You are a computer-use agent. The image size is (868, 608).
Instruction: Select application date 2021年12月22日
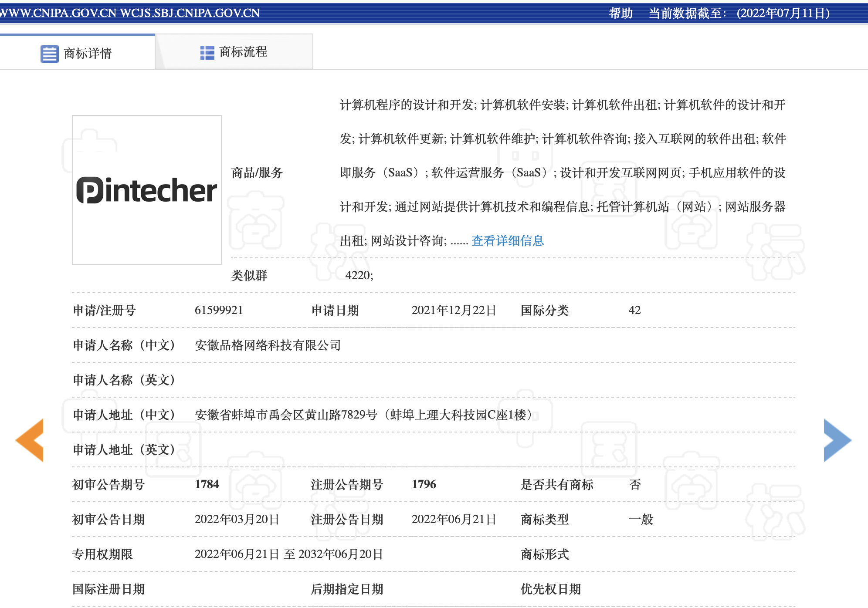point(454,310)
